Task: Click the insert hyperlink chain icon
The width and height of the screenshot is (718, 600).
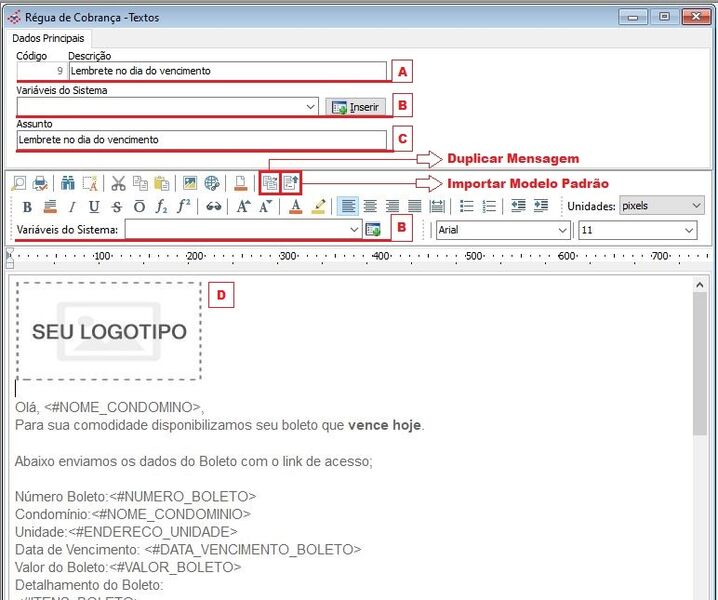Action: point(213,207)
